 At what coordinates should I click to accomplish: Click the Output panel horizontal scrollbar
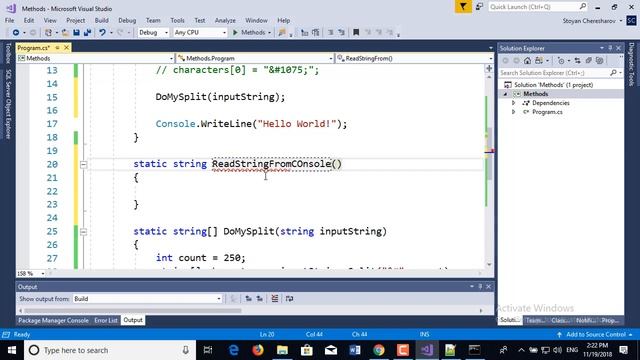point(132,311)
